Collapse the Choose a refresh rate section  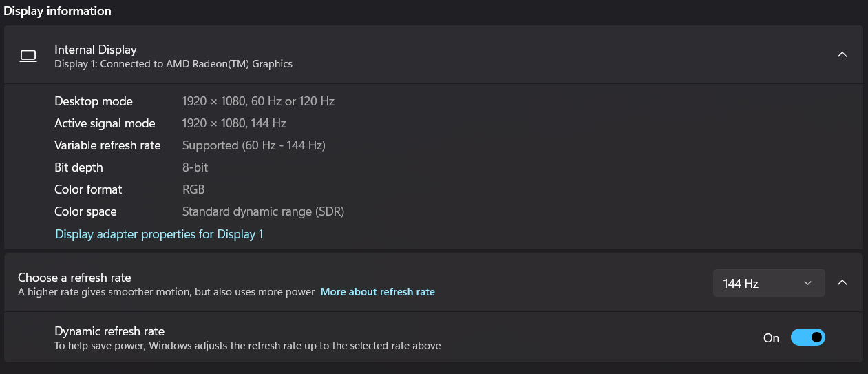pos(842,282)
